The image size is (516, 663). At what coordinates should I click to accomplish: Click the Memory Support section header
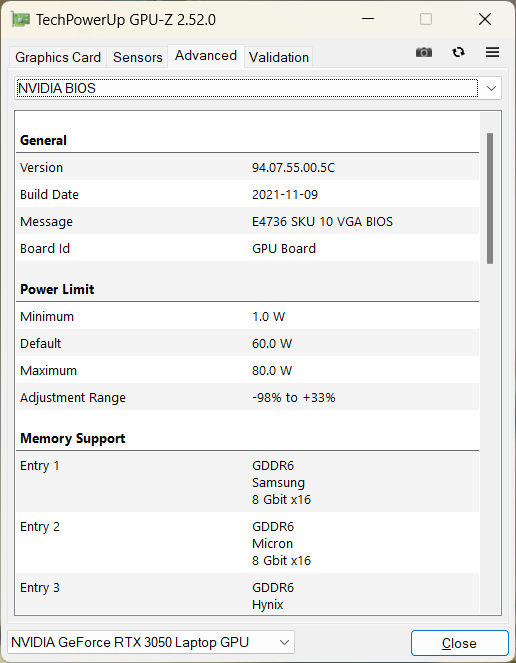pos(72,438)
